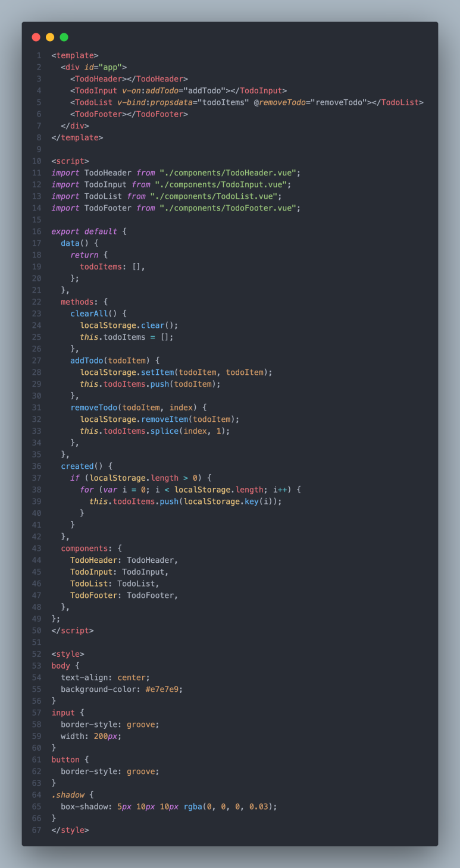460x868 pixels.
Task: Click the 'TodoFooter: TodoFooter,' entry
Action: pos(124,596)
